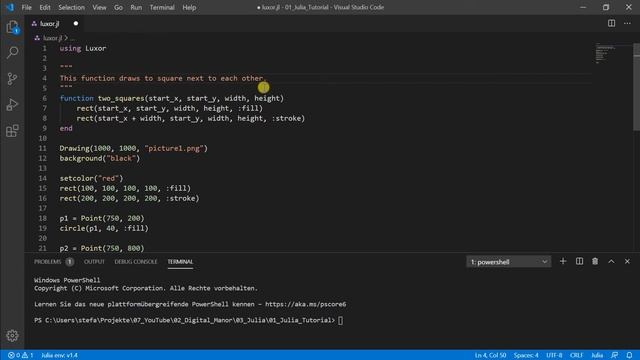The width and height of the screenshot is (640, 360).
Task: Click the unsaved dot on luxor.jl tab
Action: click(x=76, y=24)
